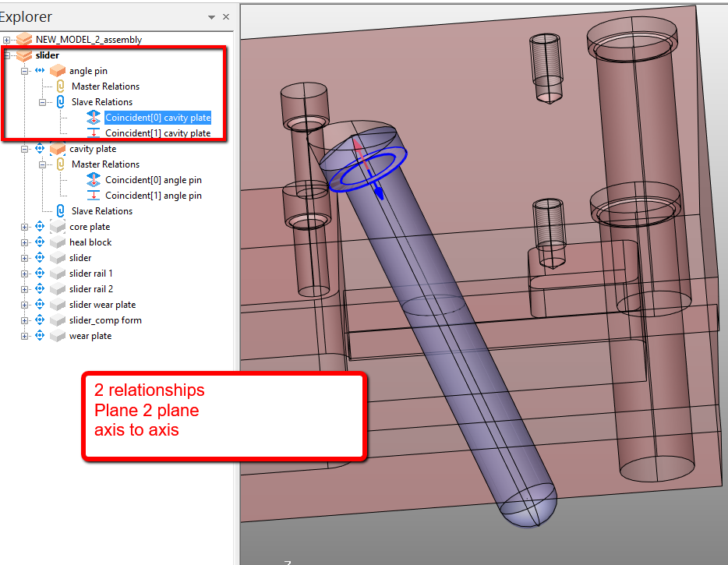Toggle the move handle icon next to core plate
This screenshot has width=728, height=565.
click(39, 226)
